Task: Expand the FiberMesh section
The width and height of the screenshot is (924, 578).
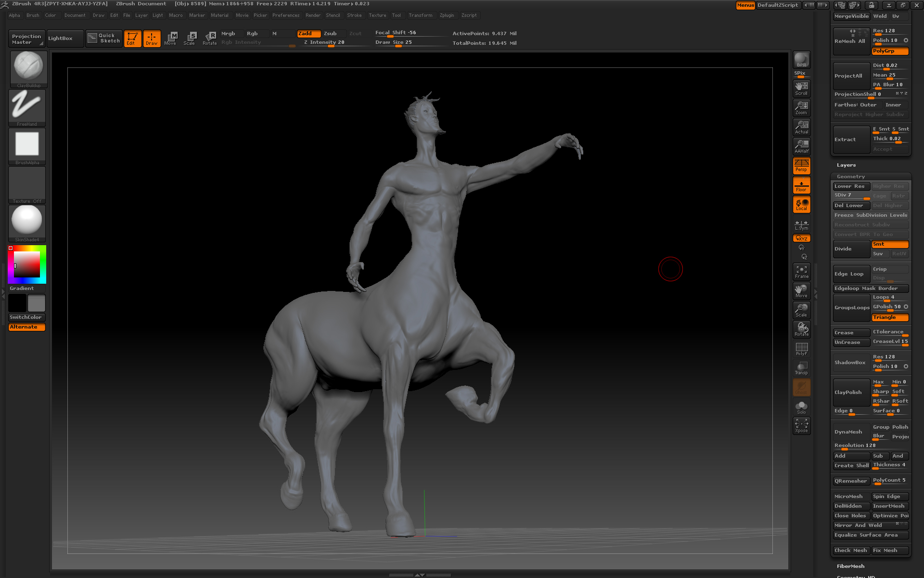Action: pyautogui.click(x=850, y=566)
